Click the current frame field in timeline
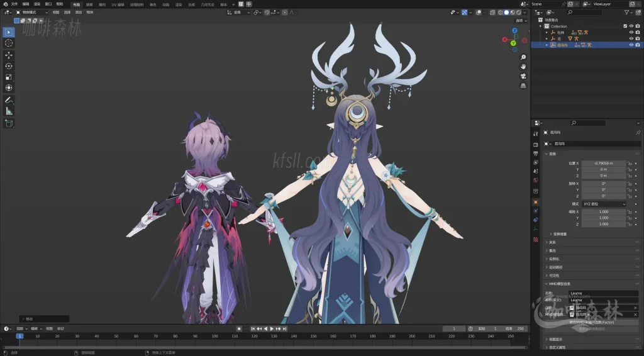Screen dimensions: 644x356 [x=454, y=329]
